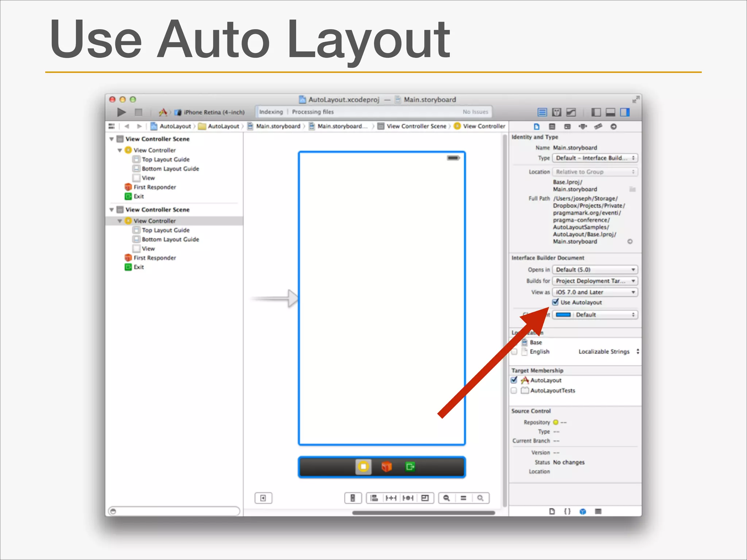
Task: Open the Resizing Behavior menu
Action: click(425, 498)
